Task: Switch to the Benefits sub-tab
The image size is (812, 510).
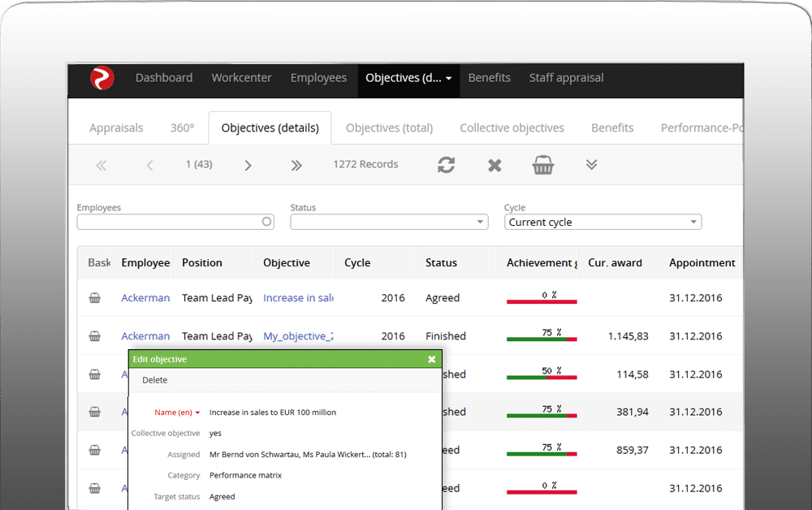Action: click(x=612, y=127)
